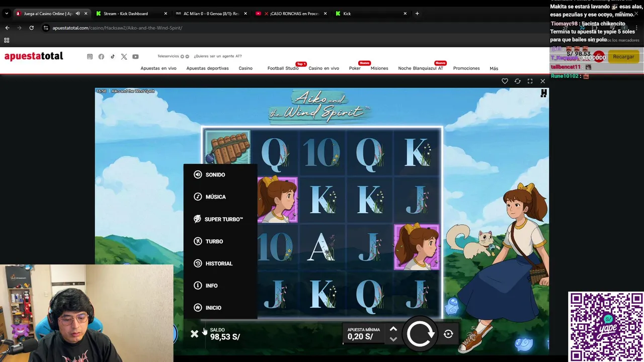Viewport: 644px width, 362px height.
Task: Open apuestatotal YouTube icon
Action: [x=135, y=57]
